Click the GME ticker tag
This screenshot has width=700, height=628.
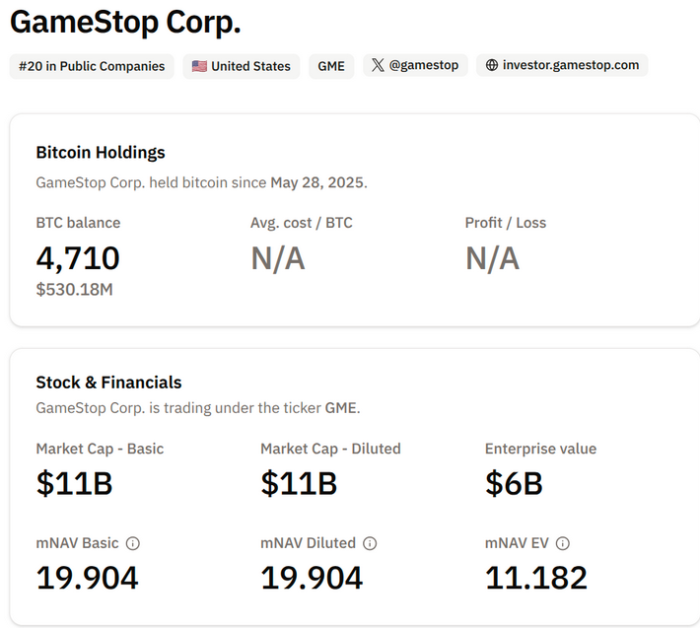pyautogui.click(x=331, y=66)
